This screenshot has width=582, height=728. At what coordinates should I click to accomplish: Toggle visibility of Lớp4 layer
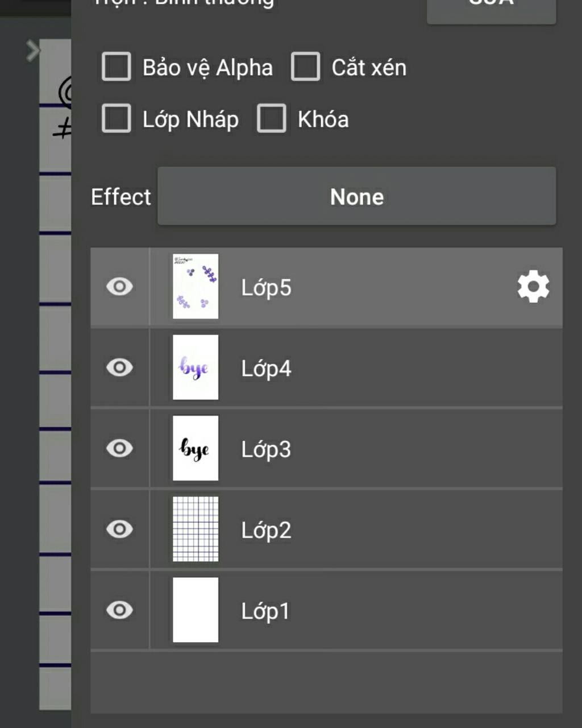(119, 367)
